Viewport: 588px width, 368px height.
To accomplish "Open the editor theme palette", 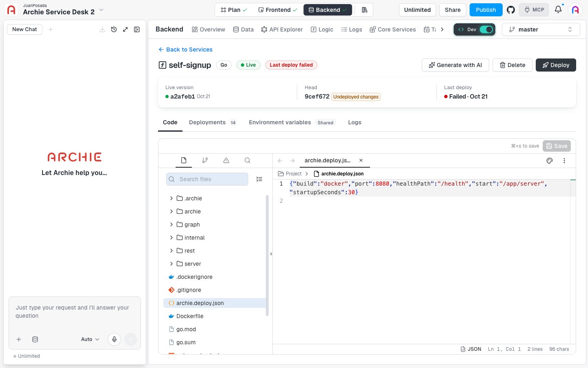I will click(x=550, y=161).
